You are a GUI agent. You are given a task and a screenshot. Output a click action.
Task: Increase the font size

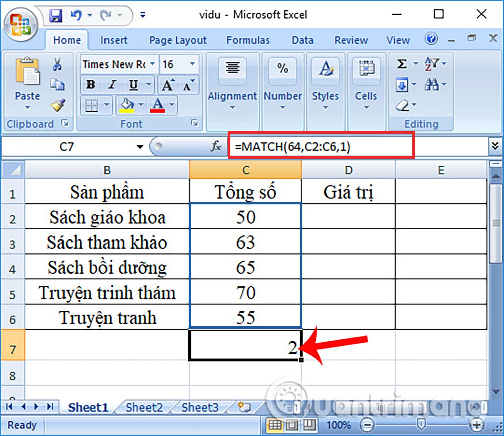coord(167,85)
